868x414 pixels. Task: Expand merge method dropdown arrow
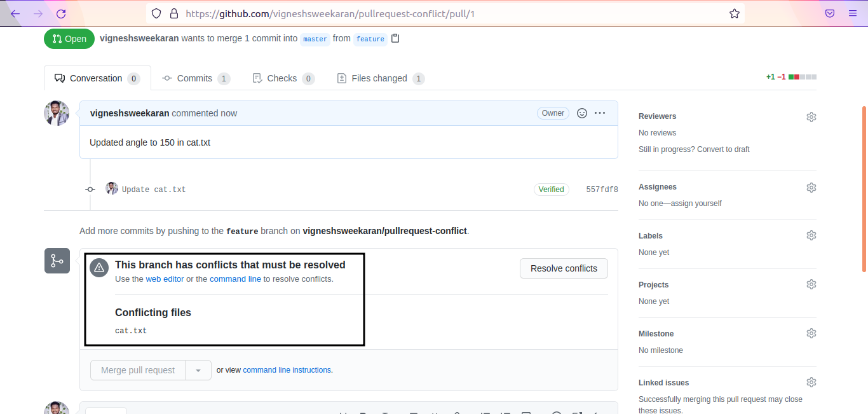(198, 370)
